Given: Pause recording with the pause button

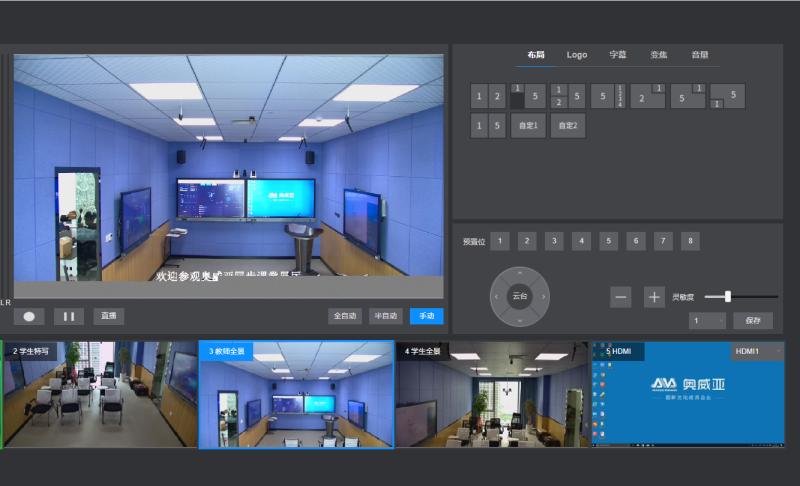Looking at the screenshot, I should point(69,317).
